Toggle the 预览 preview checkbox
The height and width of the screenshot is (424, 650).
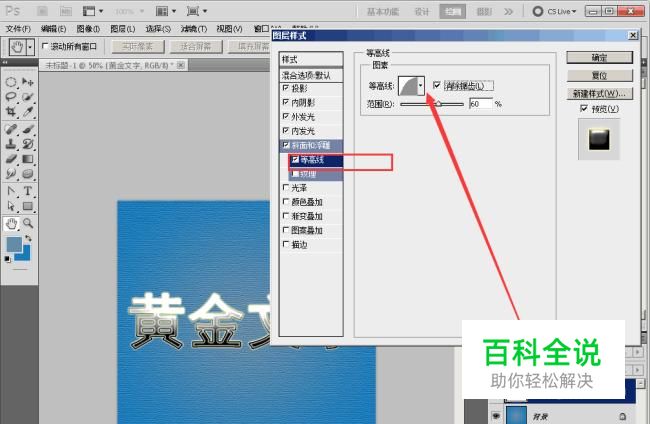[584, 109]
